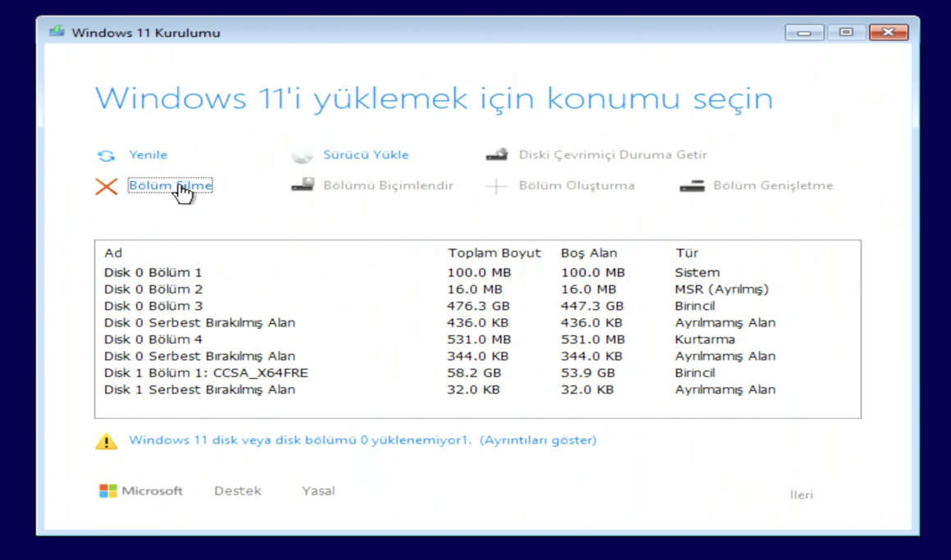Click Bölüm Genişletme extend option
Screen dimensions: 951x560
point(772,185)
